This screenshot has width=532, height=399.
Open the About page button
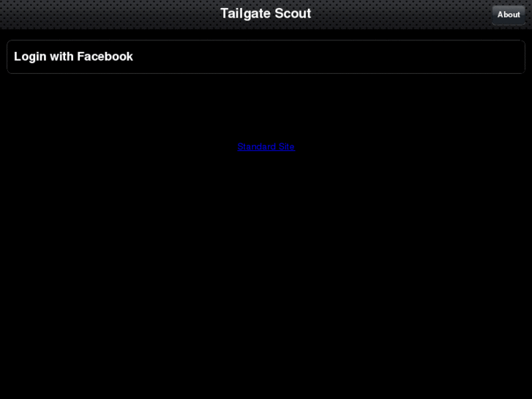coord(509,15)
